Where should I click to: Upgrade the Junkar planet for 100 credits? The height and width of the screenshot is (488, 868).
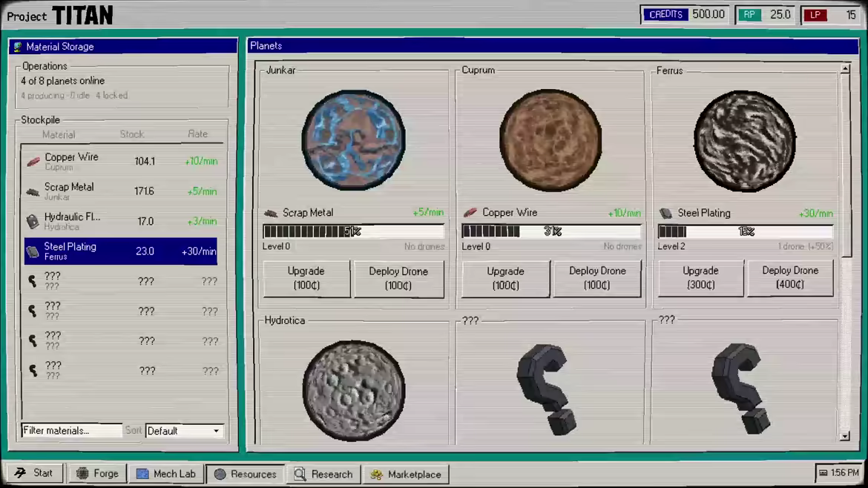coord(306,278)
